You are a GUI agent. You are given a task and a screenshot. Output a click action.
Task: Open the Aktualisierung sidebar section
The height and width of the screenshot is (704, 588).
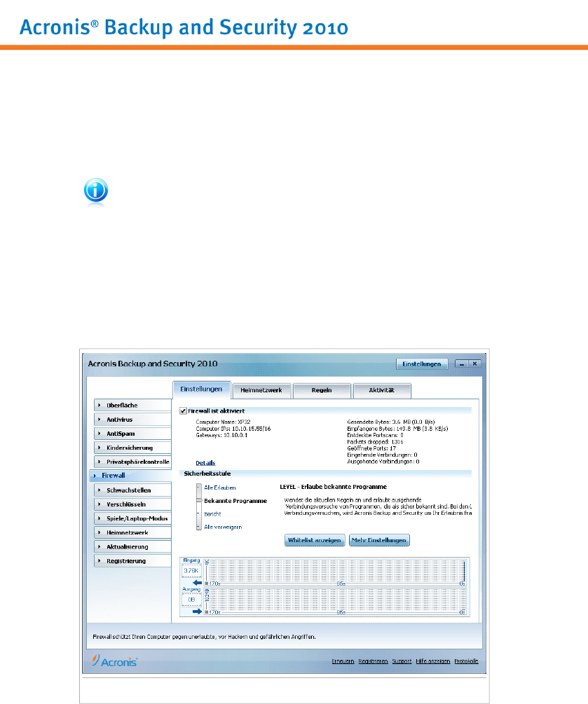(x=132, y=546)
